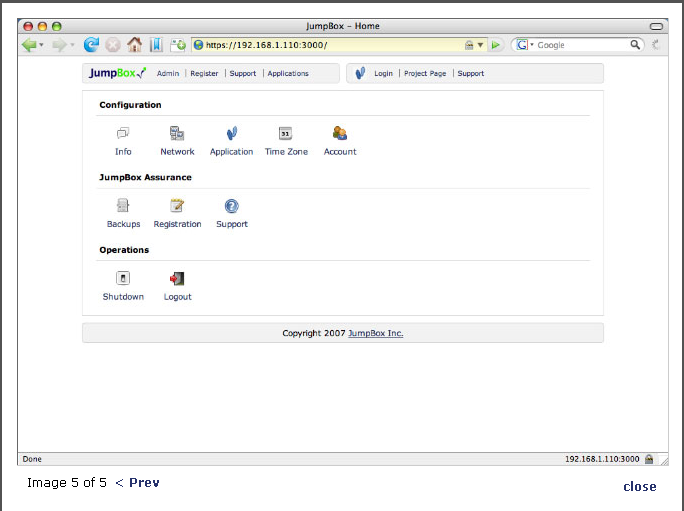The image size is (684, 511).
Task: Click the Shutdown switch icon
Action: [x=123, y=278]
